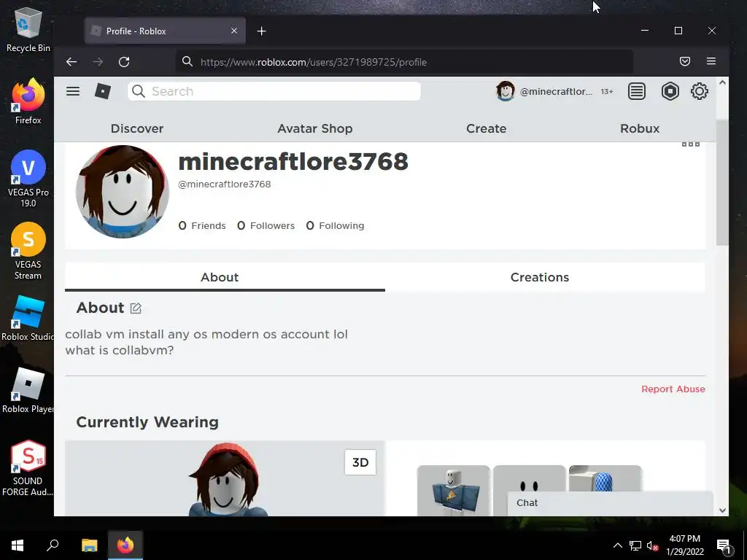Select VEGAS Pro 19.0 desktop shortcut
Viewport: 747px width, 560px height.
(28, 179)
